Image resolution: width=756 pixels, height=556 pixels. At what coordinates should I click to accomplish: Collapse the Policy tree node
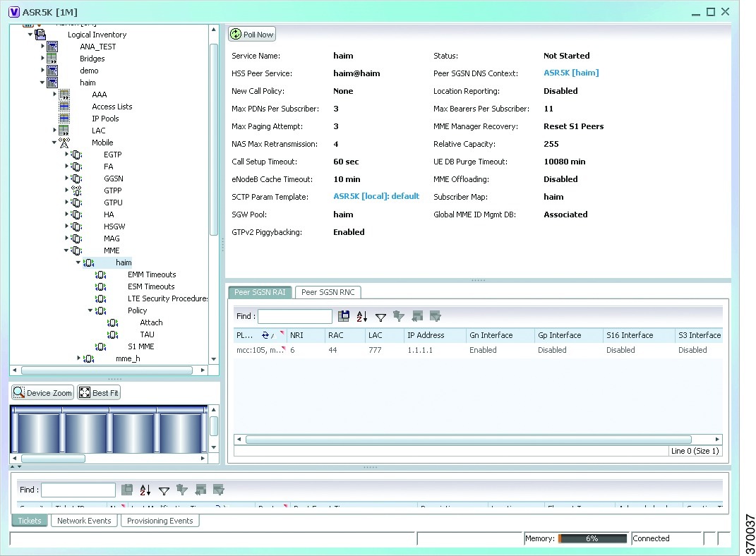[90, 310]
